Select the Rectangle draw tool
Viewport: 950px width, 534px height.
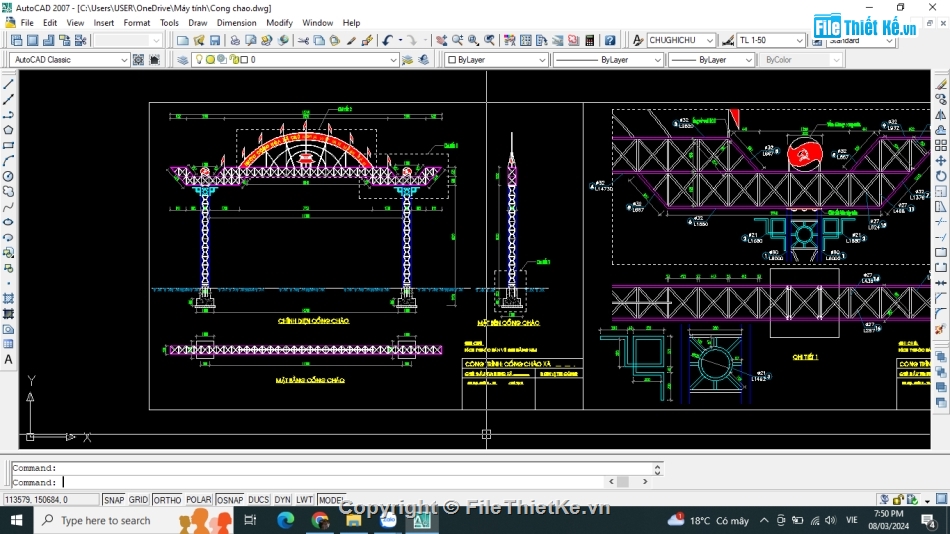[x=8, y=145]
